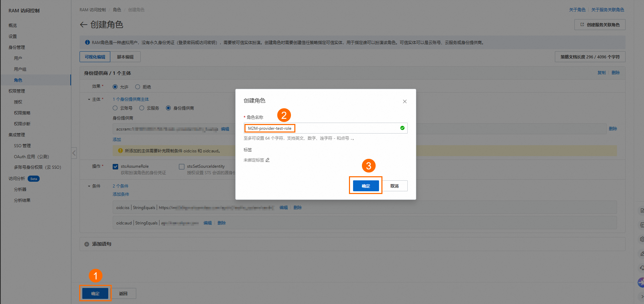Open 分析器 in the sidebar
This screenshot has height=304, width=644.
20,190
